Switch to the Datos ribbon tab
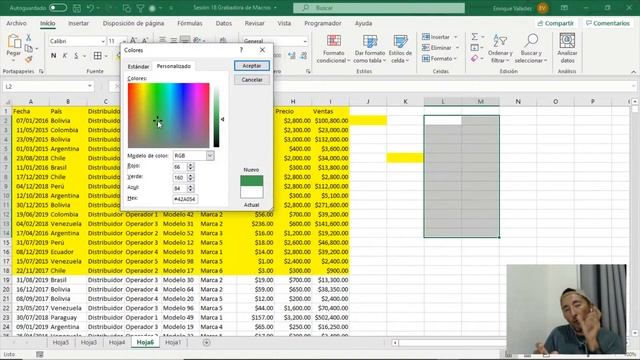Screen dimensions: 640x360 (224, 23)
